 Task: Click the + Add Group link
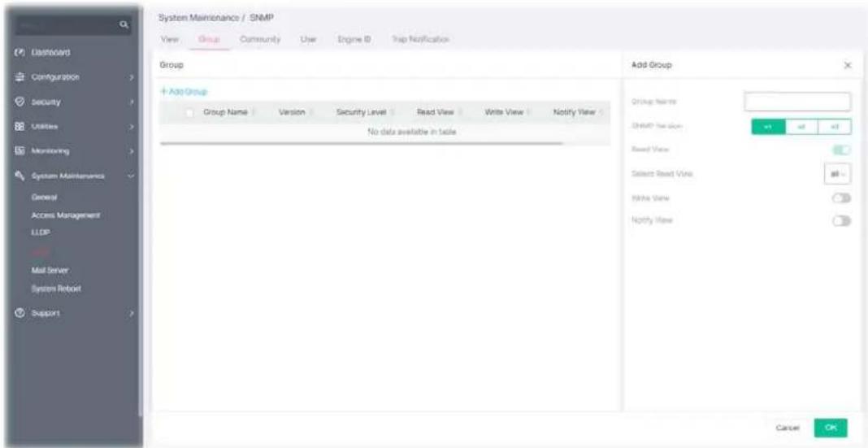[184, 91]
